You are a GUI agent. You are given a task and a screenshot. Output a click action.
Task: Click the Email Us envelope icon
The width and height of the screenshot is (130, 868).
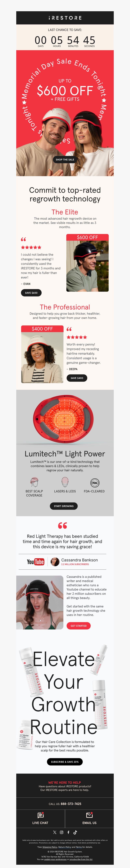pyautogui.click(x=89, y=815)
